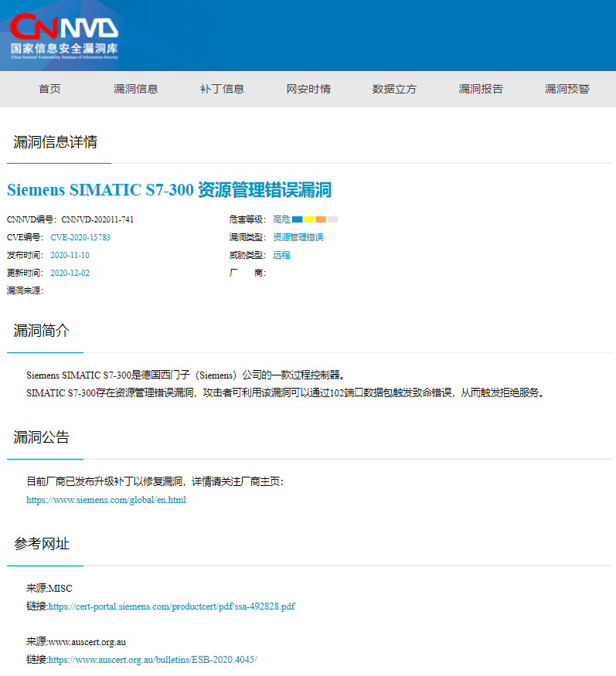Open the 漏洞信息 menu item

[x=136, y=89]
